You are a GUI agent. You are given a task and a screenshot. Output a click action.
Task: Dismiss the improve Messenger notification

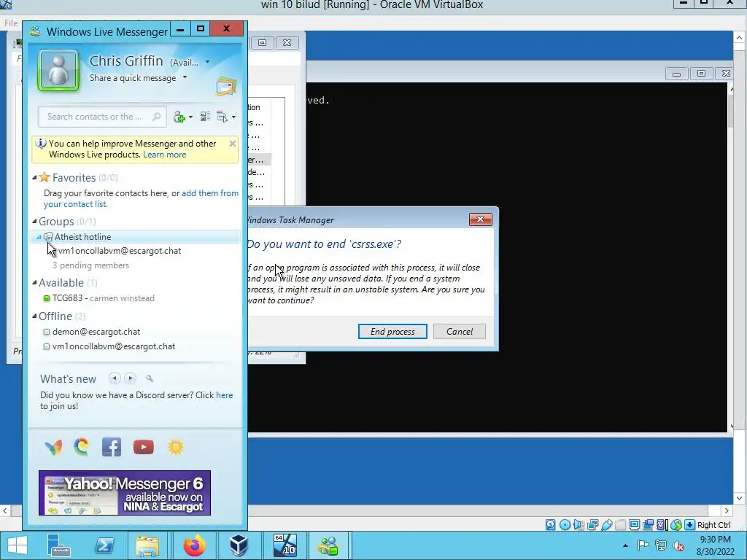pyautogui.click(x=233, y=144)
